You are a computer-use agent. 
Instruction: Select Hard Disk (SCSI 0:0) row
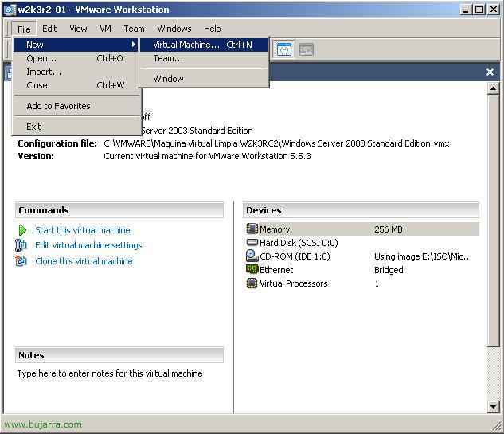(x=361, y=242)
